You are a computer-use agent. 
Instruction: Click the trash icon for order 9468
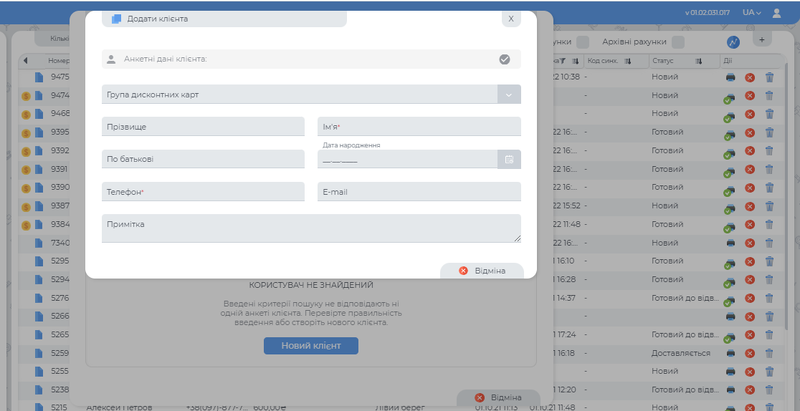tap(769, 114)
